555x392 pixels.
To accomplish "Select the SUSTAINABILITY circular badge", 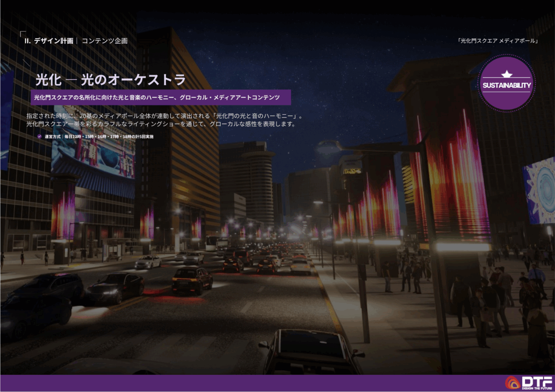I will (507, 85).
